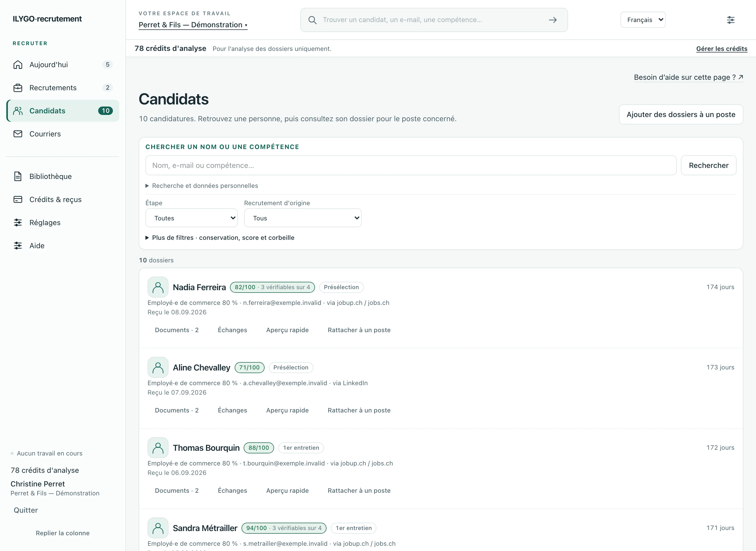Click the settings sliders icon at top right
This screenshot has height=551, width=756.
point(731,20)
